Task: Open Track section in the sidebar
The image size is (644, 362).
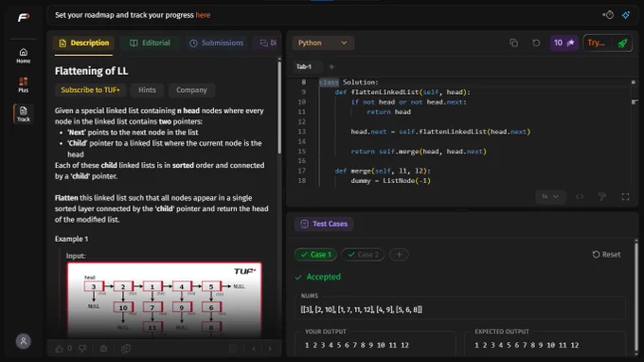Action: 24,114
